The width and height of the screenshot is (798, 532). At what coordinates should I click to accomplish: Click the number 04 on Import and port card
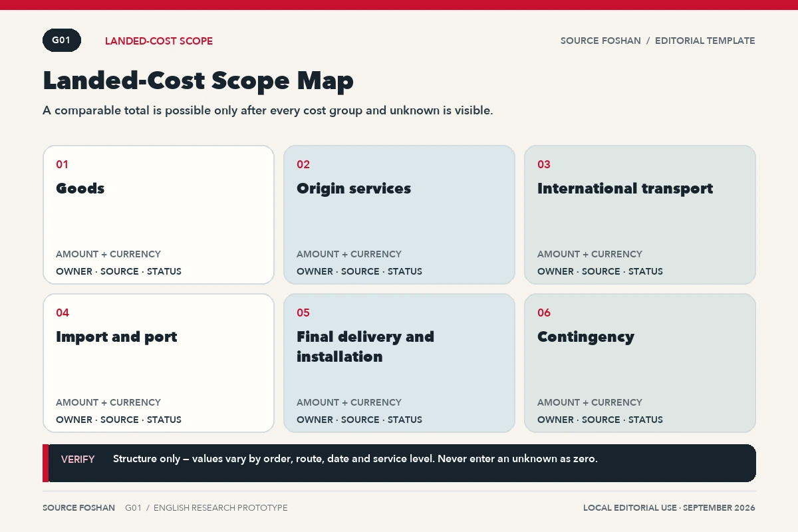pos(63,313)
